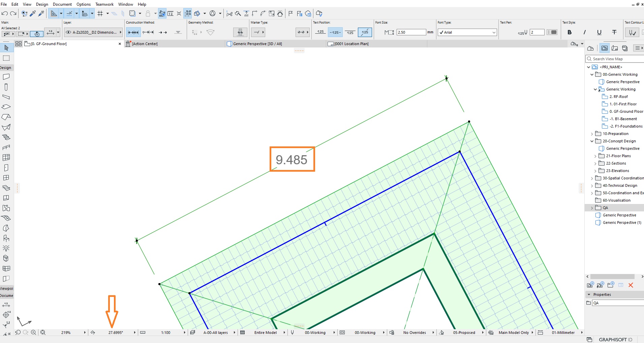Select the Stair tool
Image resolution: width=644 pixels, height=343 pixels.
click(6, 137)
